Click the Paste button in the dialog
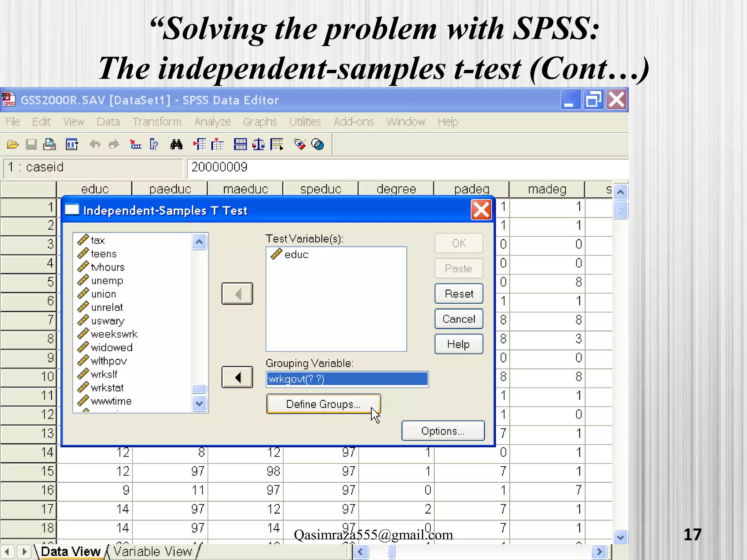The height and width of the screenshot is (560, 747). 459,269
